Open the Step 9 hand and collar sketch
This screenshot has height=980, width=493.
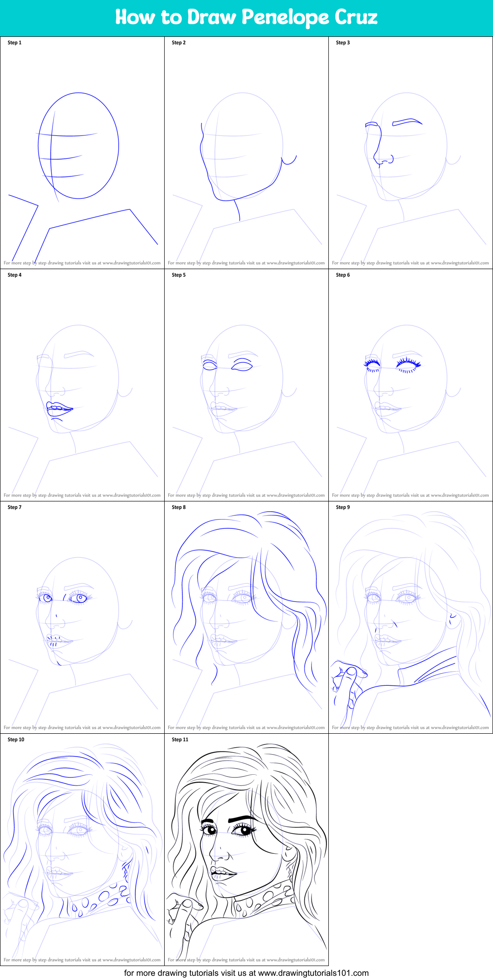tap(411, 618)
